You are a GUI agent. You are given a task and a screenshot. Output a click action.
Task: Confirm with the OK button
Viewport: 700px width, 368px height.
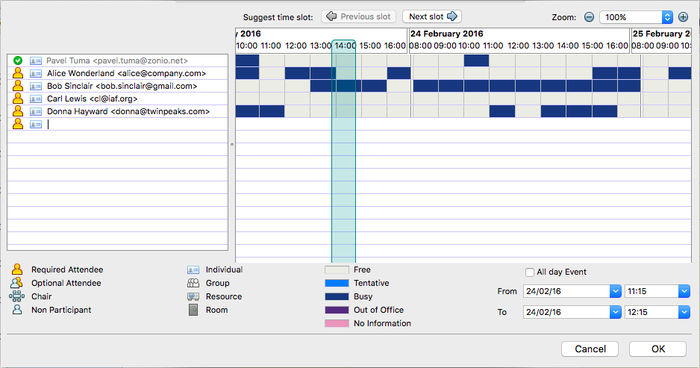coord(658,349)
